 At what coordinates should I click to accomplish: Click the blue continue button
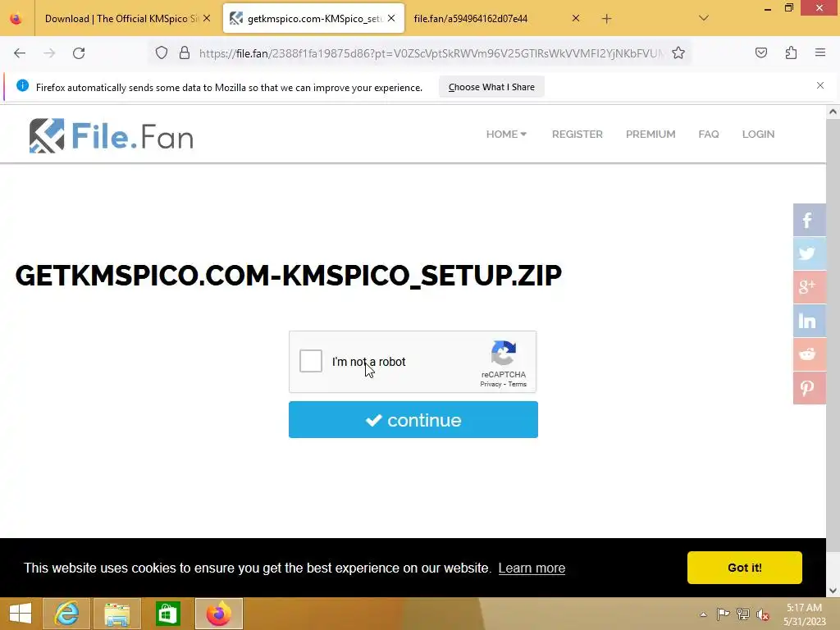tap(413, 420)
